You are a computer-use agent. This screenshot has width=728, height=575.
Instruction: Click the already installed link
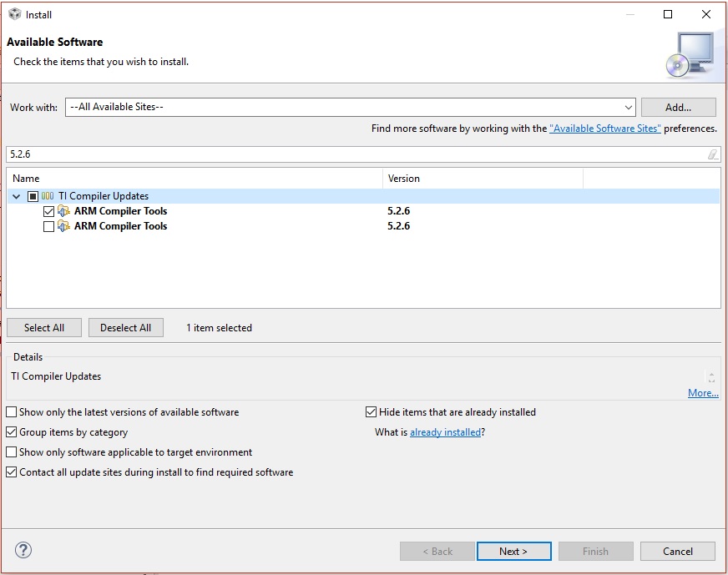coord(445,432)
